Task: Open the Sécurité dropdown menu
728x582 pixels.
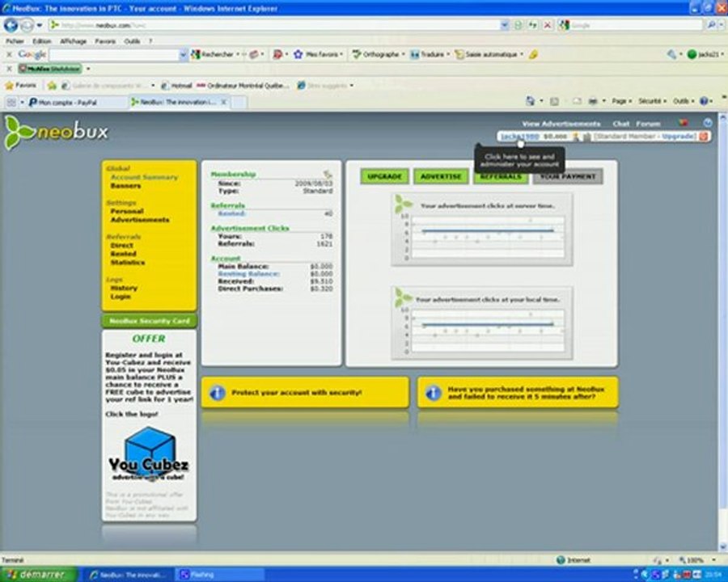Action: [x=652, y=101]
